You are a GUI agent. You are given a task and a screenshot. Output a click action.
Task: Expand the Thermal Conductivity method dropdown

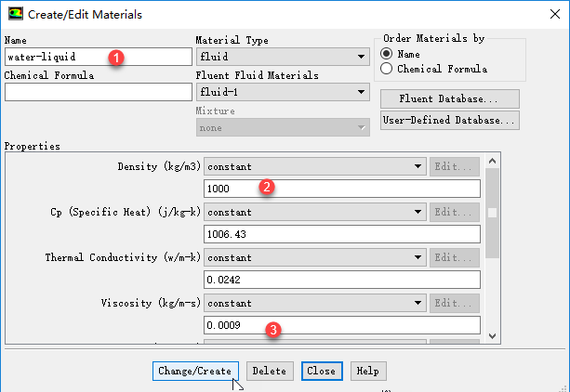(314, 257)
